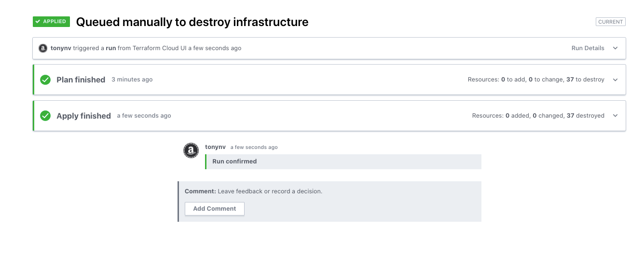The width and height of the screenshot is (644, 256).
Task: Open the Run Details text link
Action: point(588,48)
